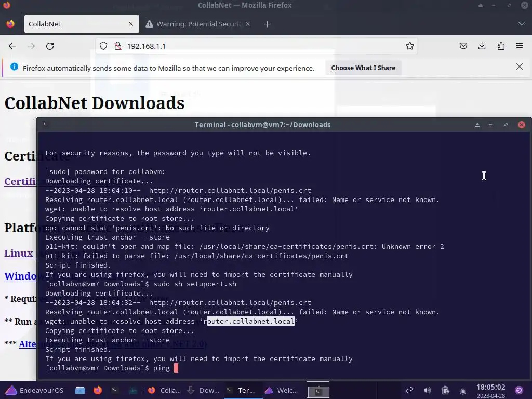532x399 pixels.
Task: Open the notifications bell tray icon
Action: pos(463,391)
